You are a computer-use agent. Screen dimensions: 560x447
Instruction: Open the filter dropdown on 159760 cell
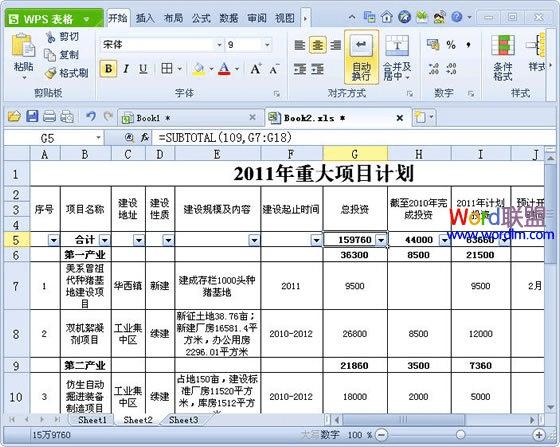pos(381,240)
